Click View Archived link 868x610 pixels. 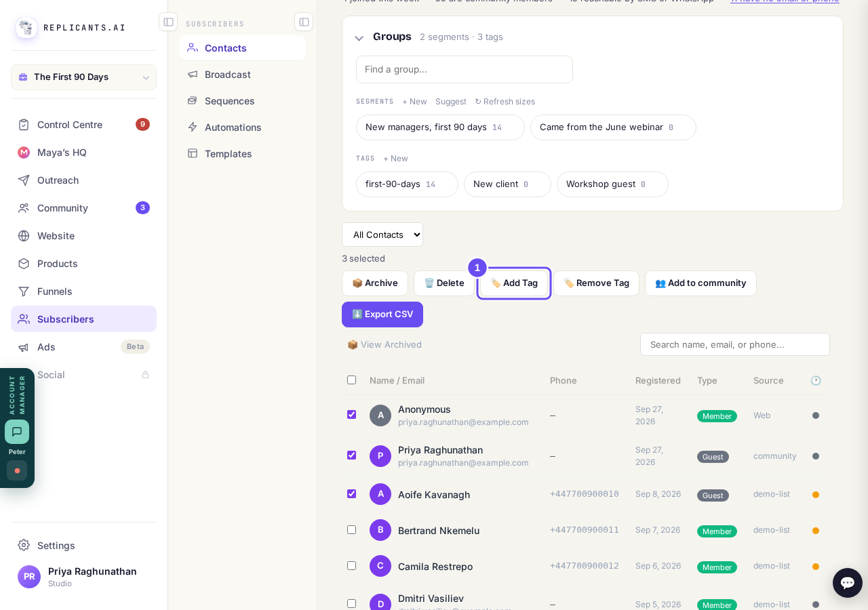click(384, 345)
